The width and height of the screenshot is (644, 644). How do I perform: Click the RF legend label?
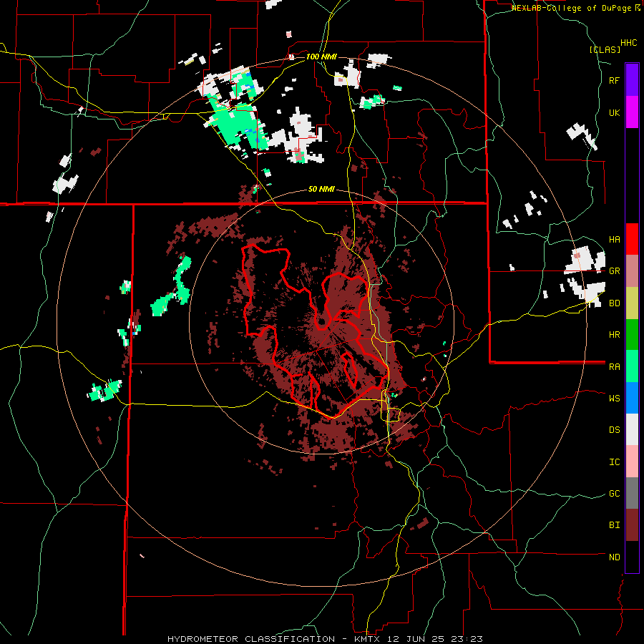(614, 81)
